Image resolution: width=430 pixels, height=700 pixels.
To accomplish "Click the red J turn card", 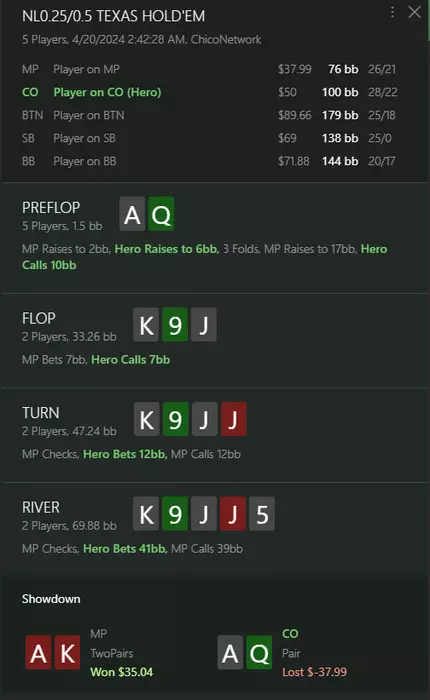I will click(234, 419).
